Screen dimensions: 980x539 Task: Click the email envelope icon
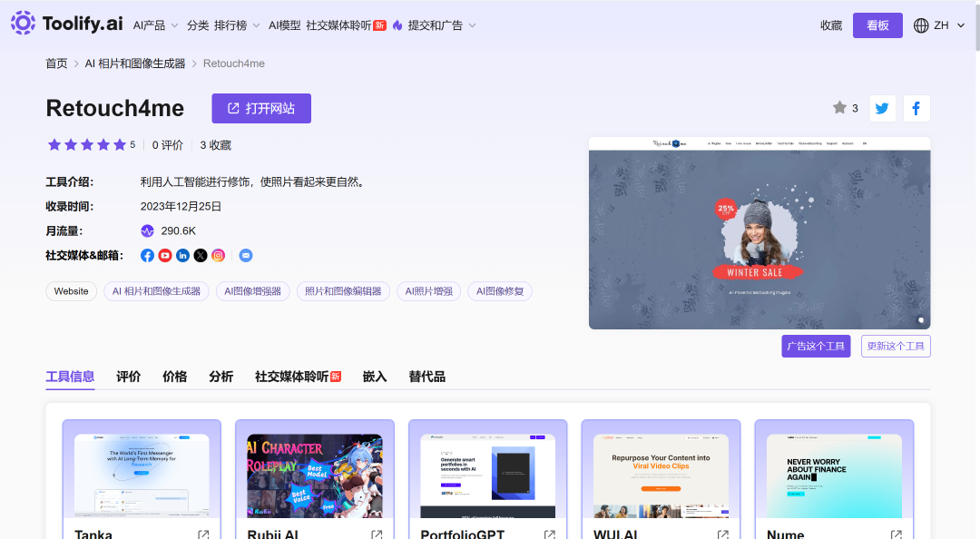(246, 255)
